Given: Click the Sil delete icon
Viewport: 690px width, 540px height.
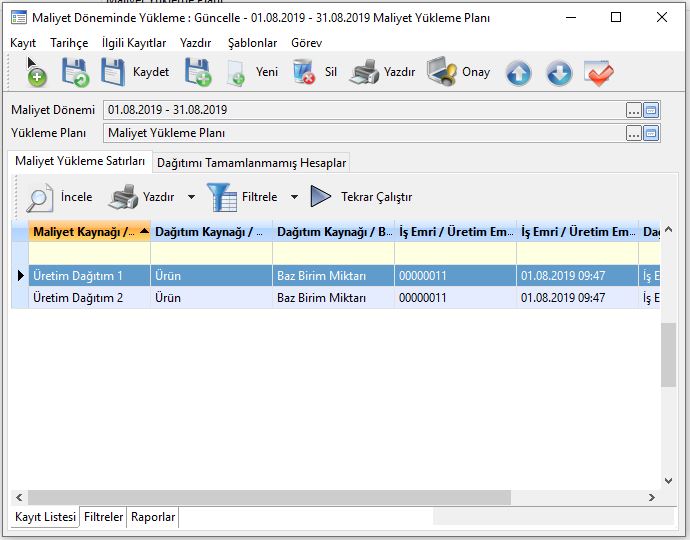Looking at the screenshot, I should point(304,72).
